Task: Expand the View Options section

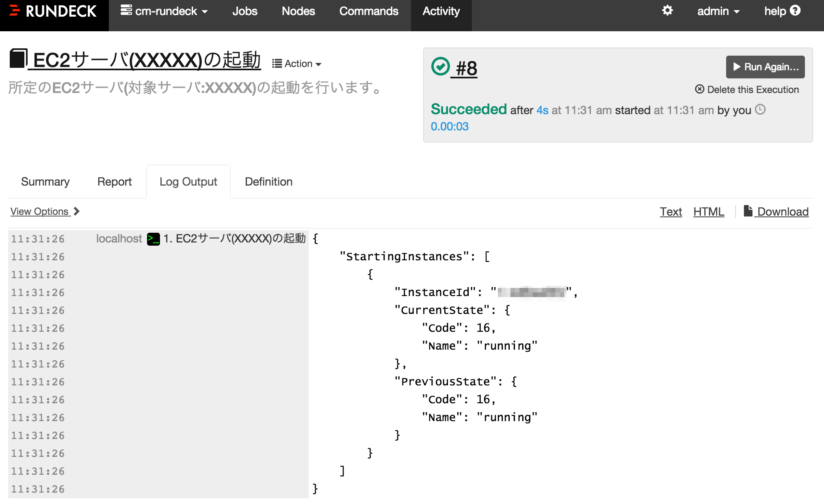Action: pyautogui.click(x=41, y=211)
